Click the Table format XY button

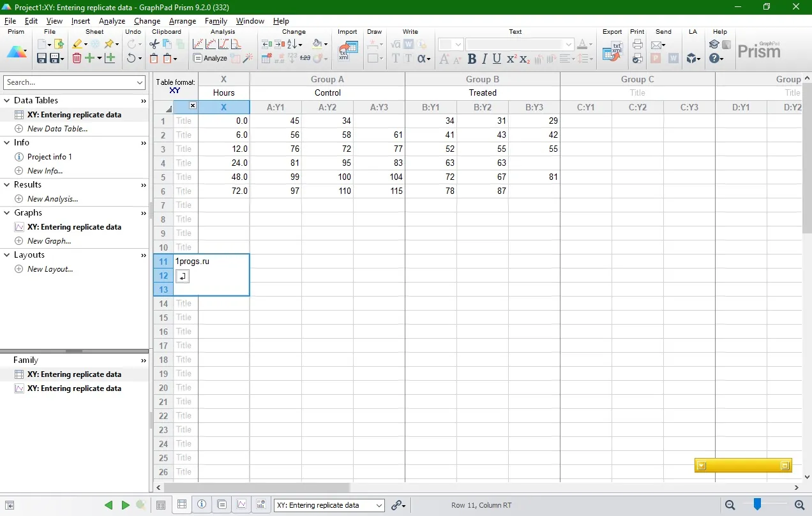(x=176, y=86)
